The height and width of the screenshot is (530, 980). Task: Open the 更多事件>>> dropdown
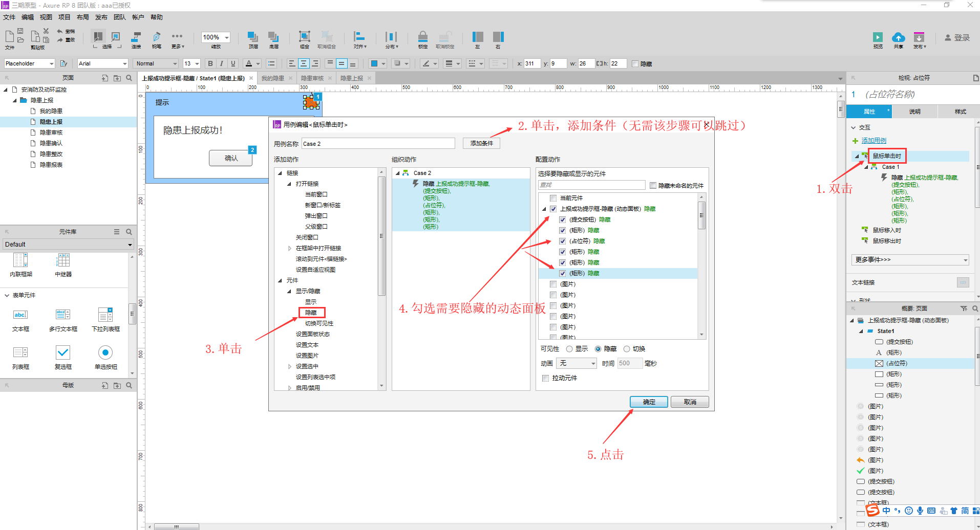[x=909, y=259]
